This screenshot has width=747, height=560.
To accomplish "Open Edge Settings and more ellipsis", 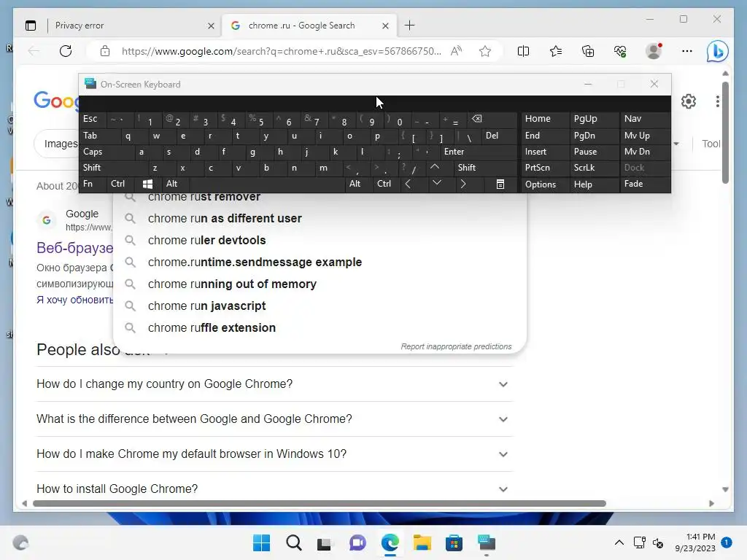I will coord(687,51).
